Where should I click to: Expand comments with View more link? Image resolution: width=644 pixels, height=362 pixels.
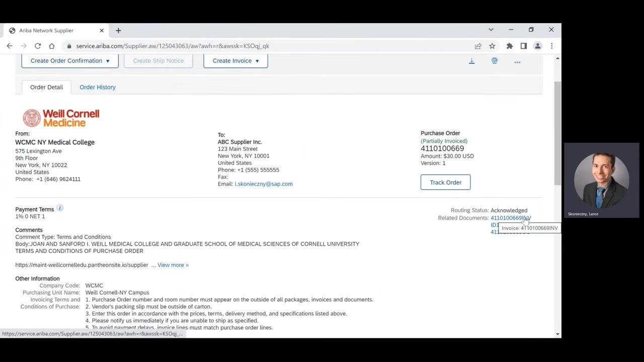click(173, 265)
